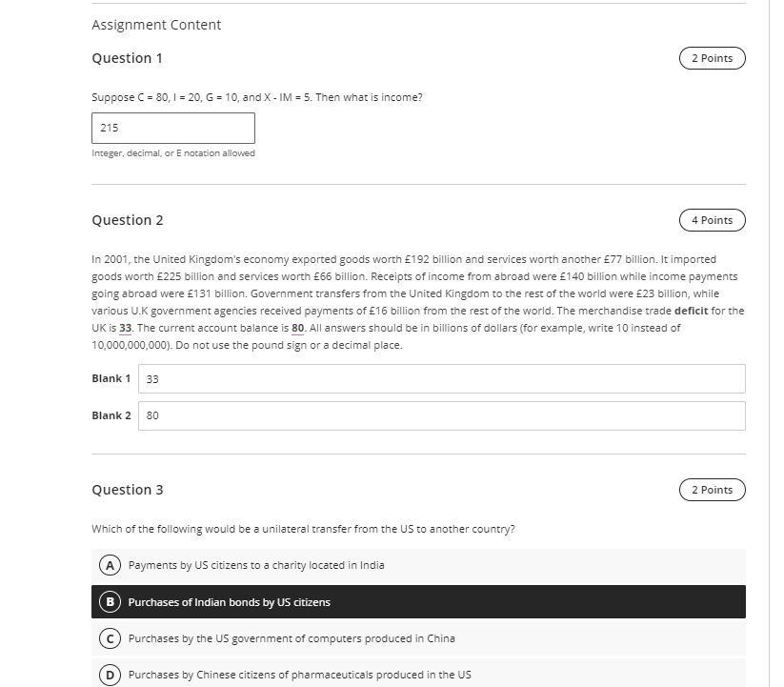Viewport: 784px width, 687px height.
Task: Click the Blank 1 field containing 33
Action: (x=443, y=378)
